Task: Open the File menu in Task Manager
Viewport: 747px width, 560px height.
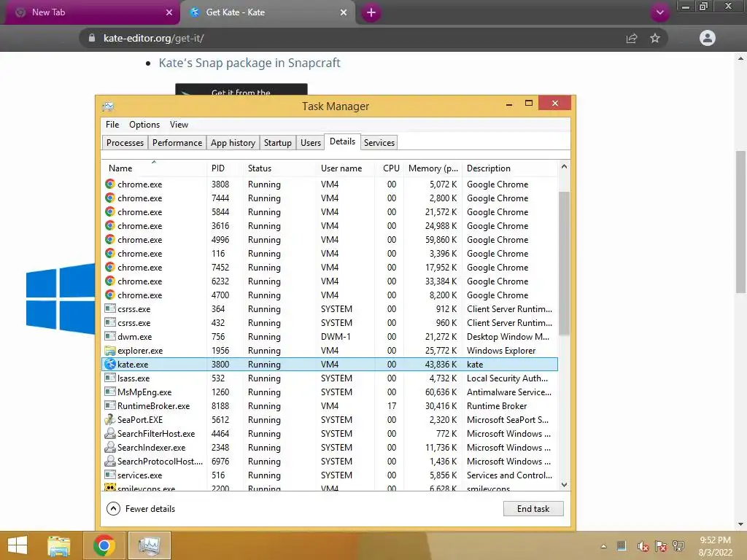Action: (112, 125)
